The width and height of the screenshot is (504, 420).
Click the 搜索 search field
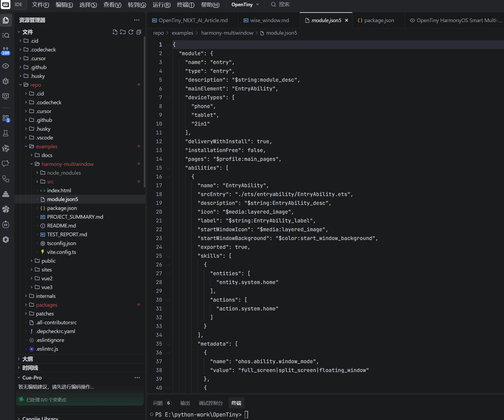(284, 5)
